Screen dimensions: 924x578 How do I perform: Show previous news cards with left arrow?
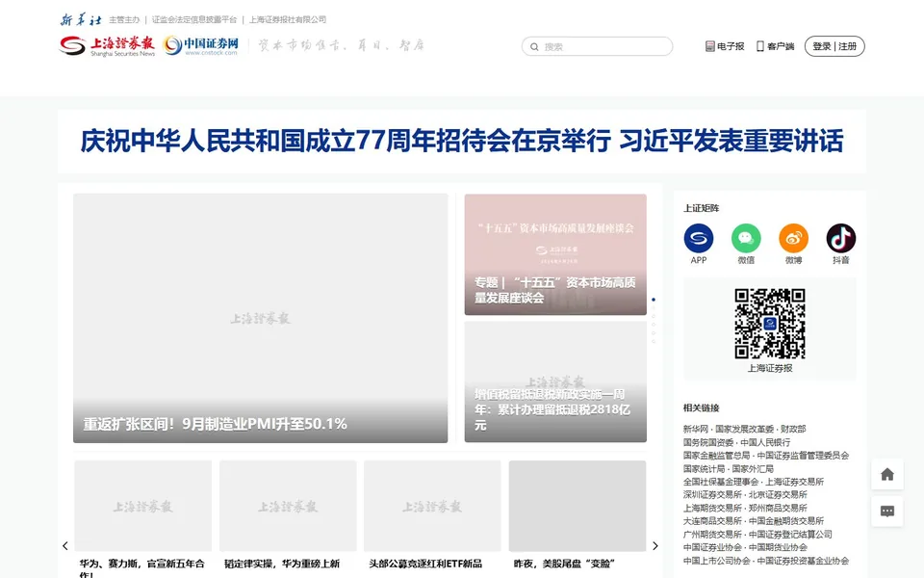65,545
